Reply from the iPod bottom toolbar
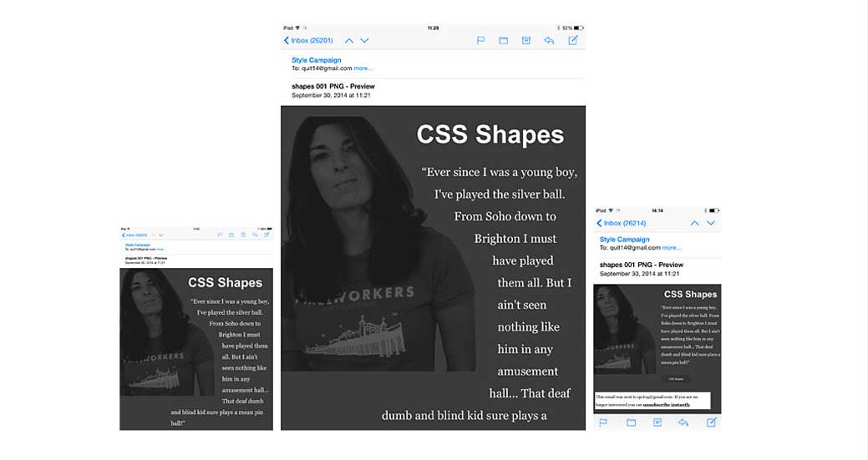 click(x=683, y=422)
